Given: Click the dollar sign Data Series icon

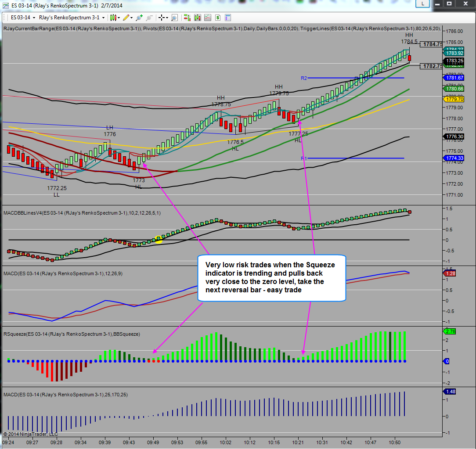Looking at the screenshot, I should click(217, 18).
